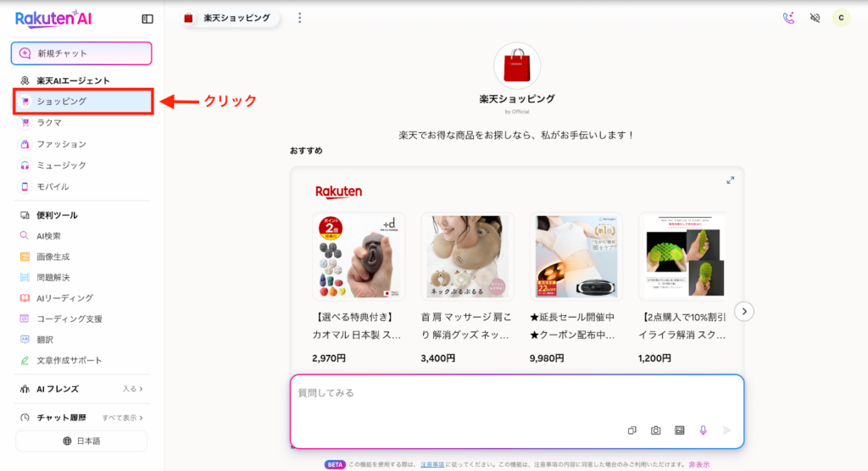Viewport: 868px width, 471px height.
Task: Click the 楽天AIエージェント section icon
Action: pyautogui.click(x=25, y=80)
